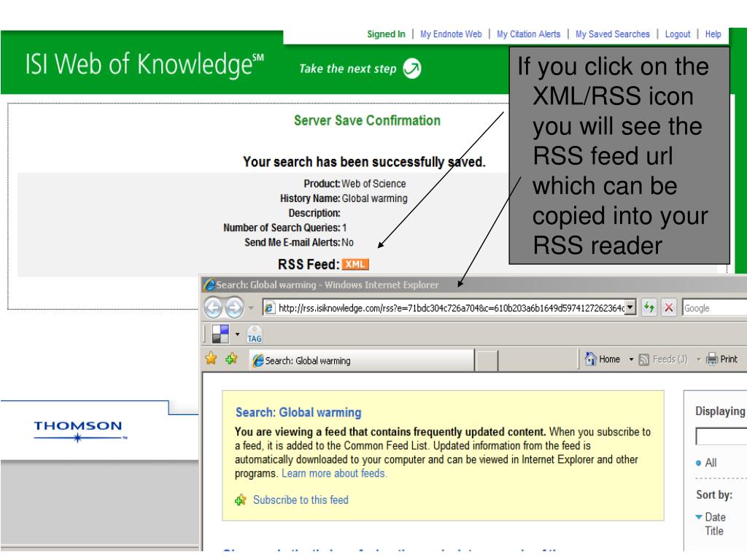Click the blue squares bookmarks toolbar icon

click(x=220, y=334)
